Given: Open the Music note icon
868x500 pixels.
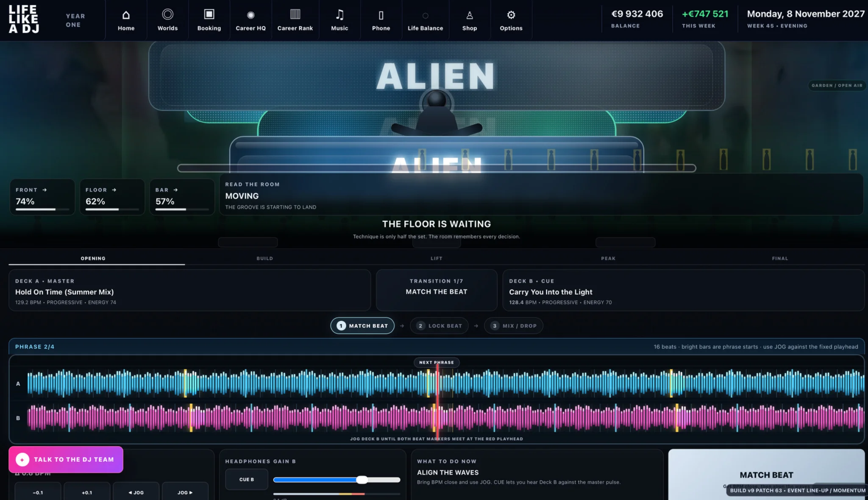Looking at the screenshot, I should (x=339, y=15).
